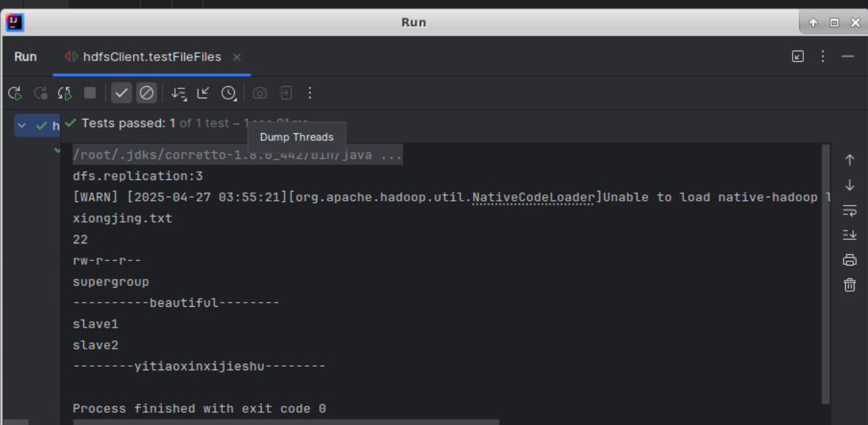The height and width of the screenshot is (425, 868).
Task: Open the test history clock icon
Action: (228, 93)
